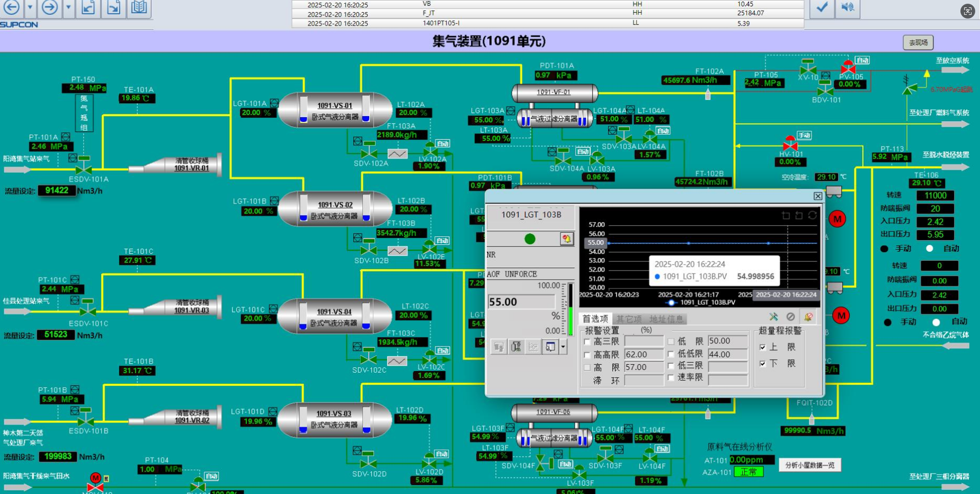Click the back navigation arrow in toolbar

(x=11, y=7)
